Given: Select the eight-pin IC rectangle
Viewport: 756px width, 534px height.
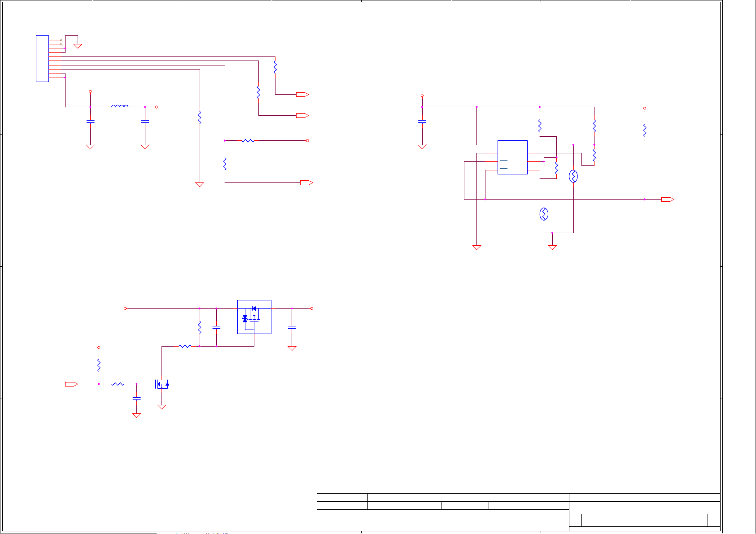Looking at the screenshot, I should (512, 157).
